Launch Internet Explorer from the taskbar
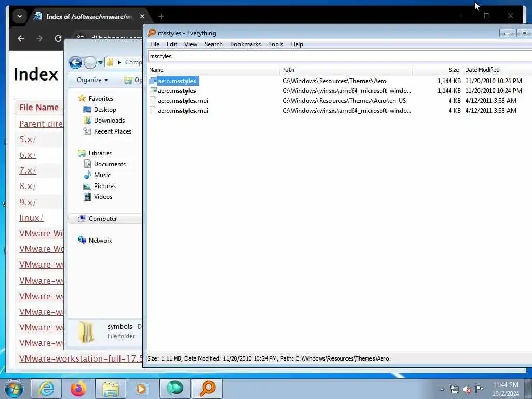The width and height of the screenshot is (532, 399). (x=46, y=389)
